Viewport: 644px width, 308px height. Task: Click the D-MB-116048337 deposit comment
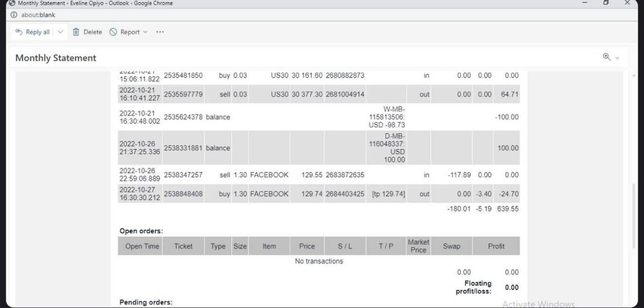(387, 148)
